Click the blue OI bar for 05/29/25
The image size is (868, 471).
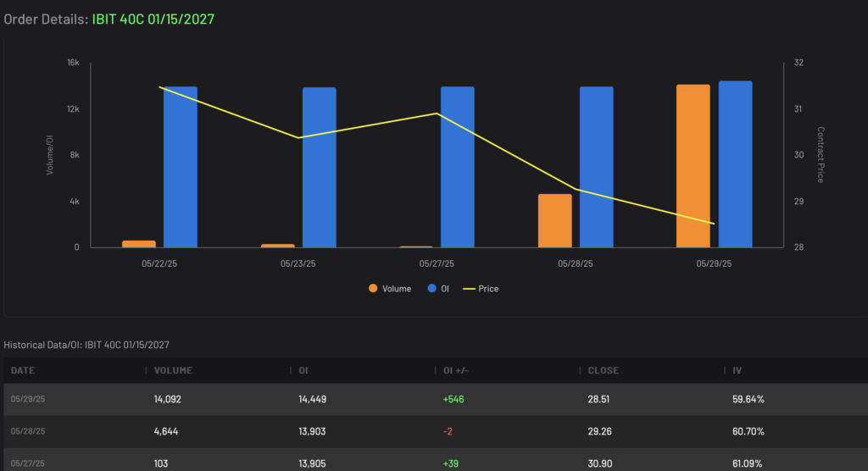(x=735, y=164)
